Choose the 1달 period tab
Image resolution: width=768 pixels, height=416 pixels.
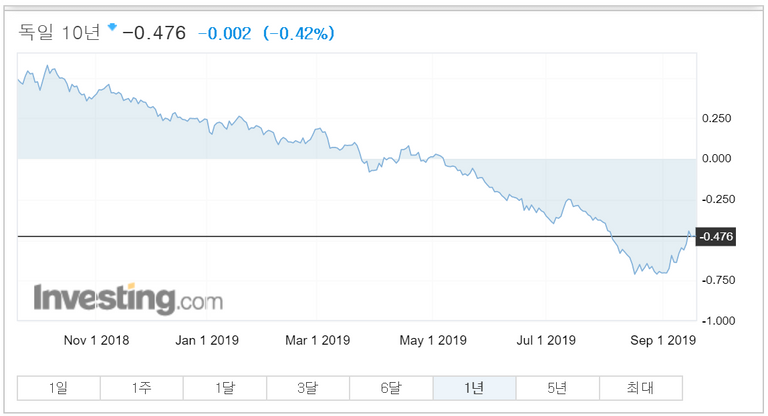click(x=224, y=388)
